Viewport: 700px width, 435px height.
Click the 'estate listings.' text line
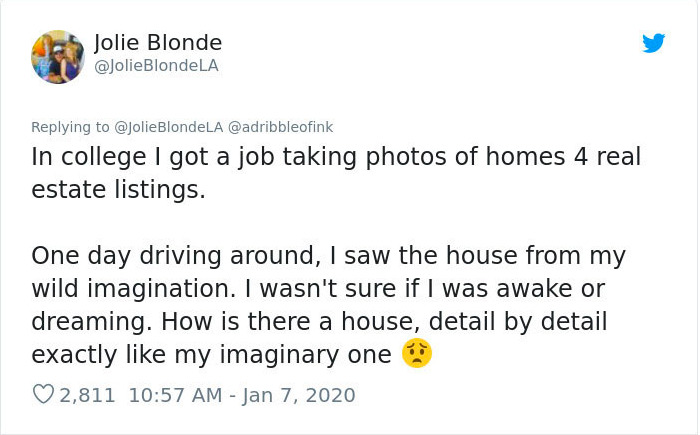pos(118,190)
